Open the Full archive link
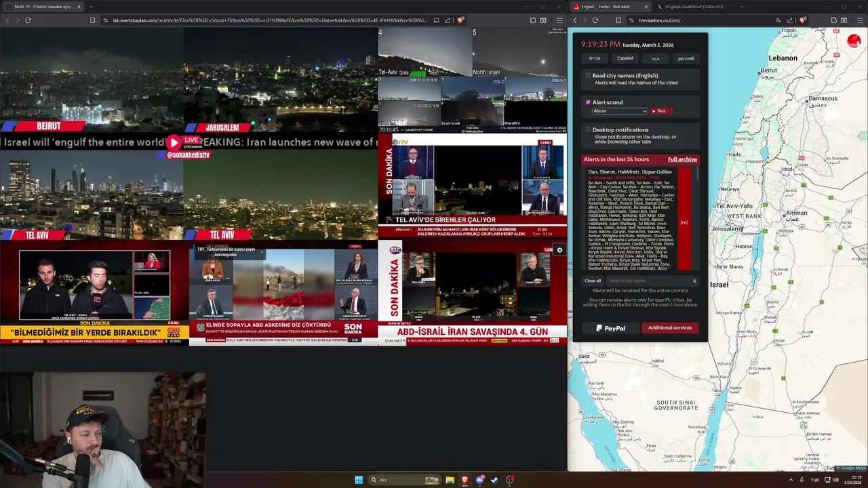The height and width of the screenshot is (488, 868). point(682,159)
